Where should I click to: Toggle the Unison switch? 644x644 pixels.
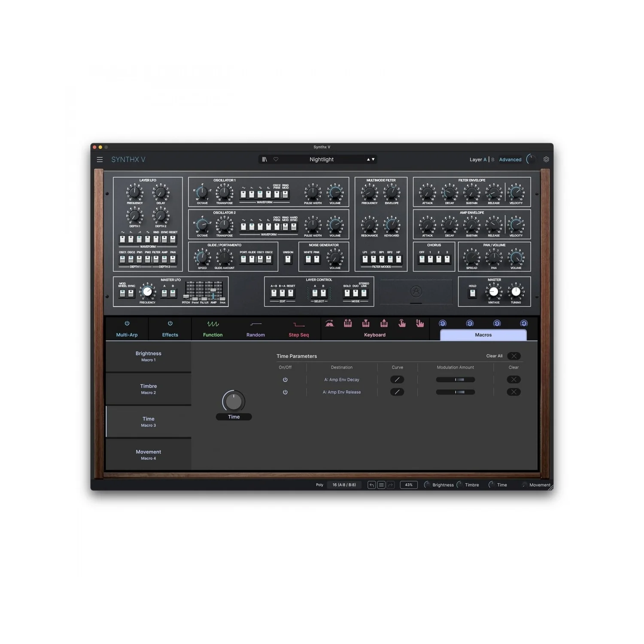(x=288, y=259)
